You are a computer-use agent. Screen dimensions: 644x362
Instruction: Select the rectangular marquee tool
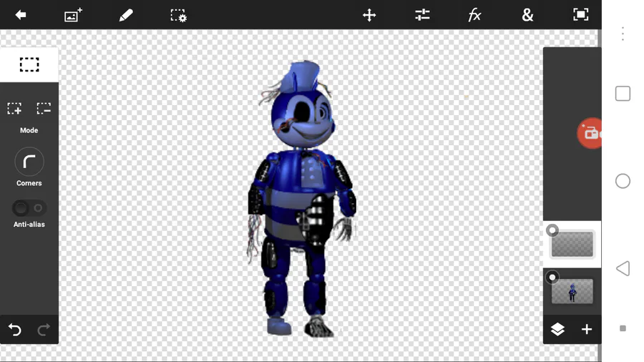tap(29, 64)
